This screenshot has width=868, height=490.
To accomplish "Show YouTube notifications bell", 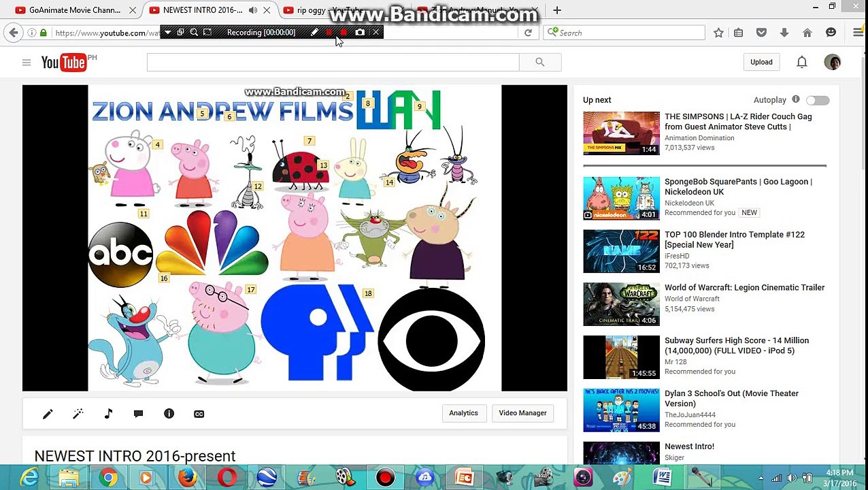I will (x=802, y=63).
